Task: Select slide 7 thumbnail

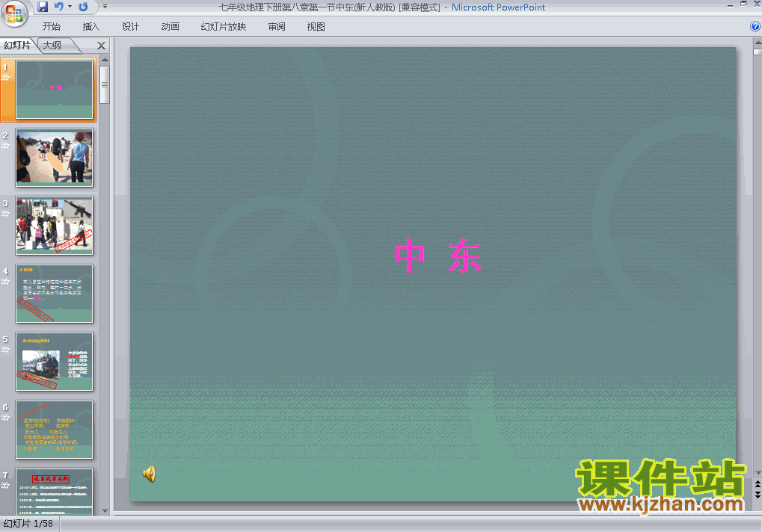Action: (x=54, y=491)
